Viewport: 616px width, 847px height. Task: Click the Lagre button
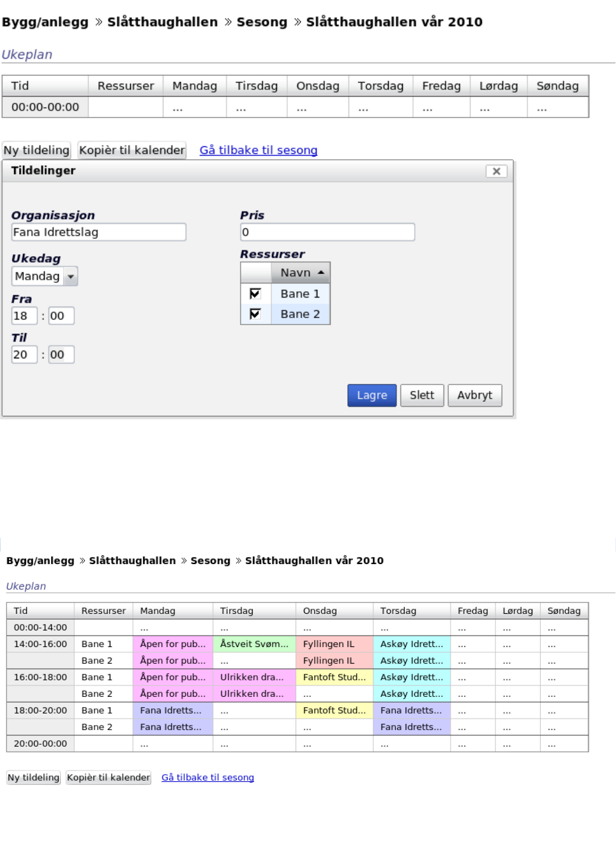pos(372,395)
